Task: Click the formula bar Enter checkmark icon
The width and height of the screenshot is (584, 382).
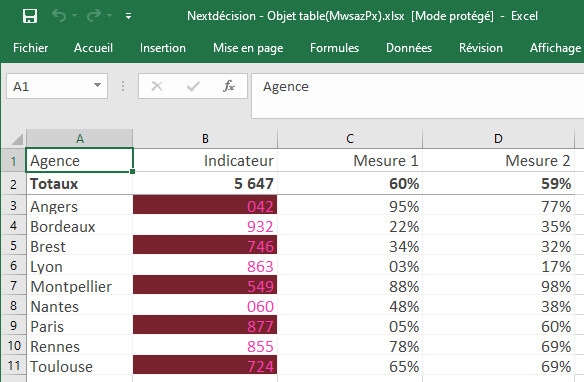Action: pos(193,86)
